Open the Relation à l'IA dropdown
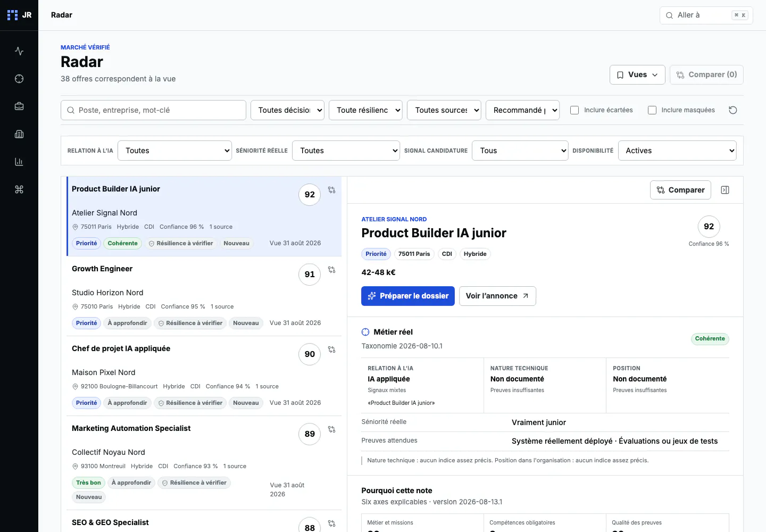Image resolution: width=766 pixels, height=532 pixels. click(x=174, y=151)
